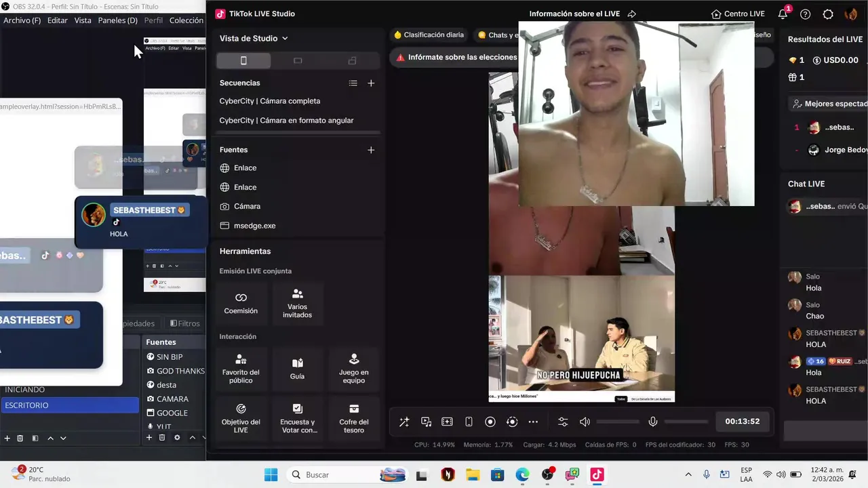Screen dimensions: 868x488
Task: Open the media and music icon
Action: [x=426, y=422]
